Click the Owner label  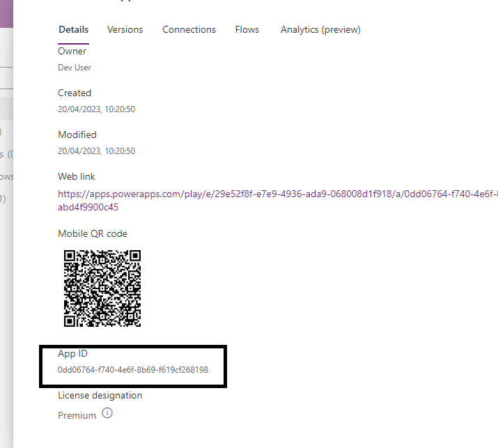(72, 51)
